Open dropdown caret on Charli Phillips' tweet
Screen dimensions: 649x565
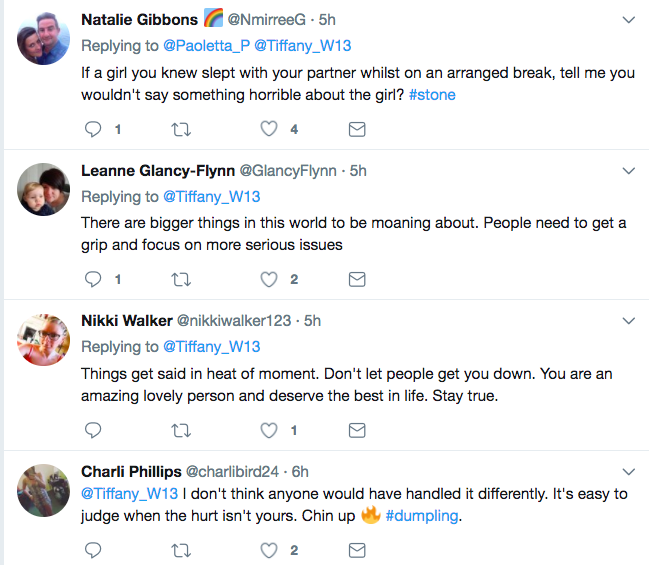[x=628, y=471]
